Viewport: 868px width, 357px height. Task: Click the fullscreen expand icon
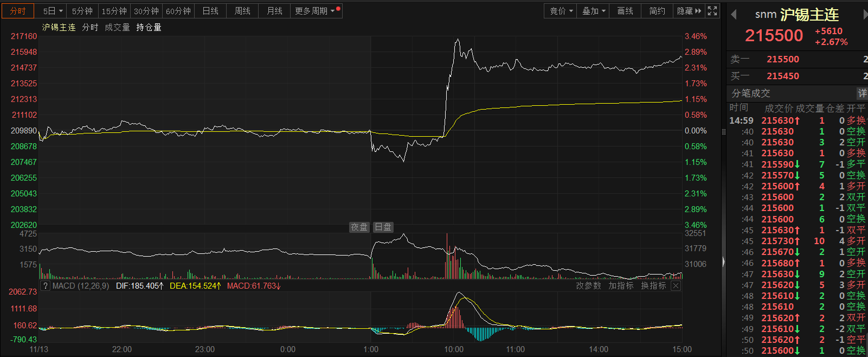click(x=712, y=11)
